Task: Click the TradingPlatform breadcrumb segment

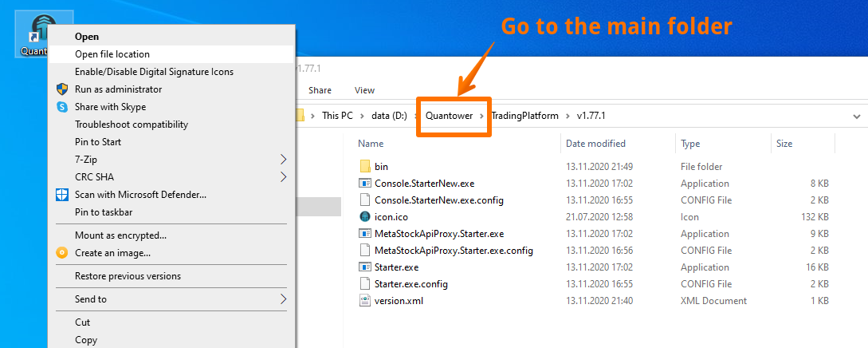Action: coord(524,116)
